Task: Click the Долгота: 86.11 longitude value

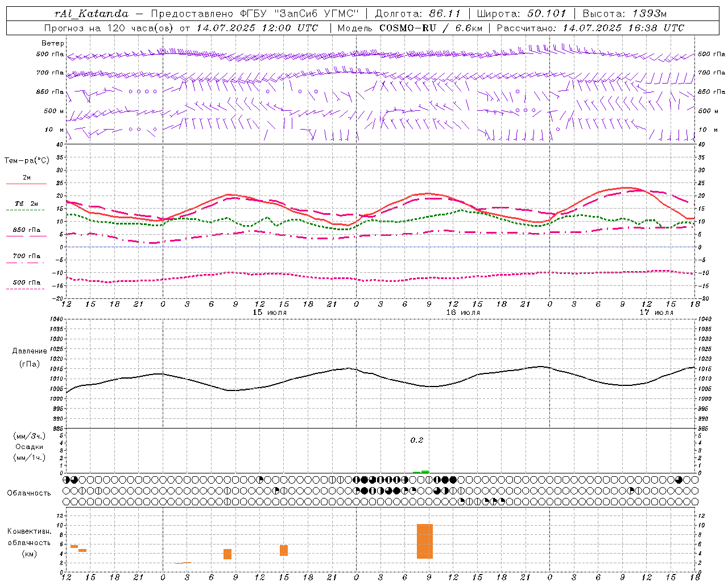Action: pyautogui.click(x=418, y=14)
